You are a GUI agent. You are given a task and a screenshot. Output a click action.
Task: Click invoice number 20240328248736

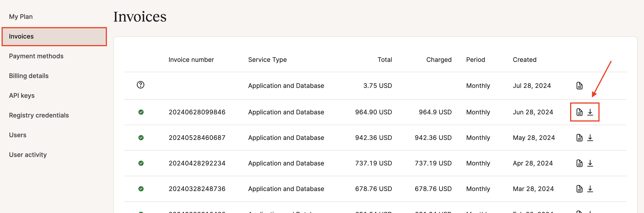coord(197,189)
